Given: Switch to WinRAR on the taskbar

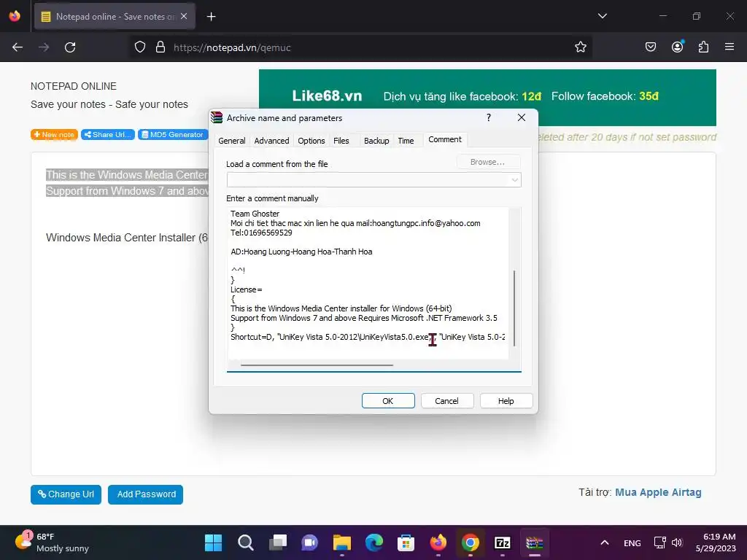Looking at the screenshot, I should (535, 542).
